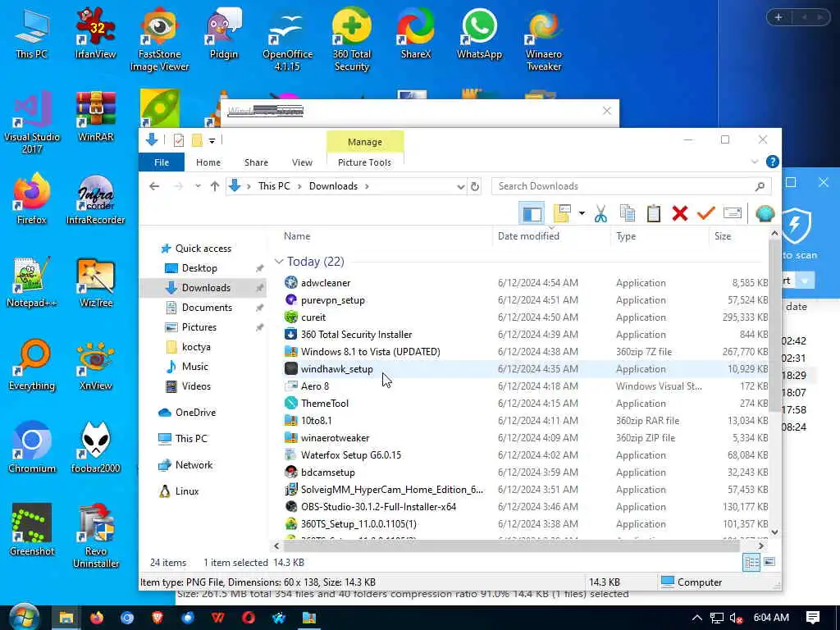
Task: Open Linux in navigation pane
Action: 186,491
